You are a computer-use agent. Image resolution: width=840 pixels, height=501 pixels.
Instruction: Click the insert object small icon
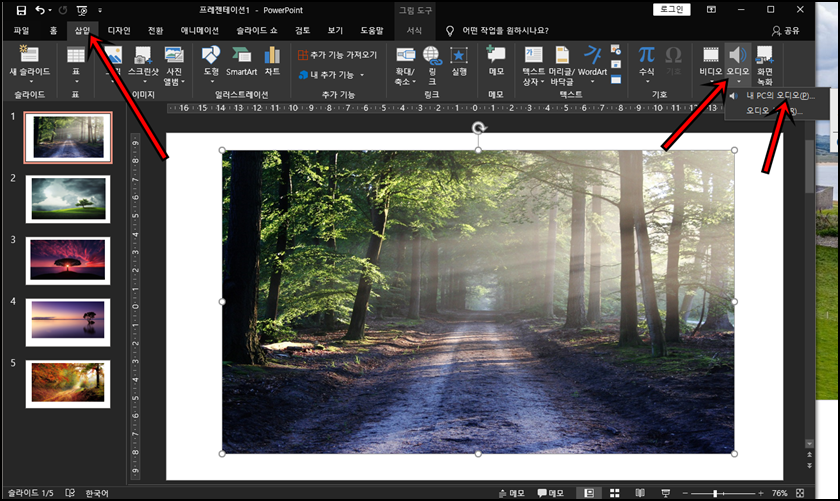tap(616, 79)
